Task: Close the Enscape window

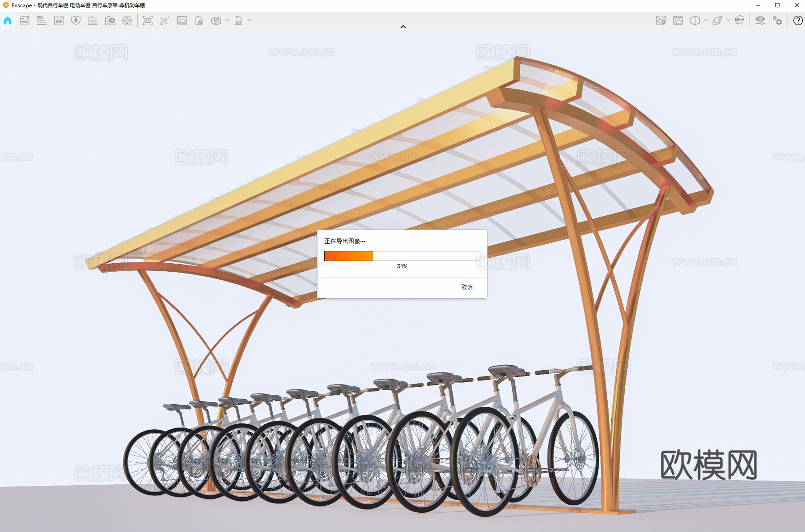Action: pyautogui.click(x=797, y=5)
